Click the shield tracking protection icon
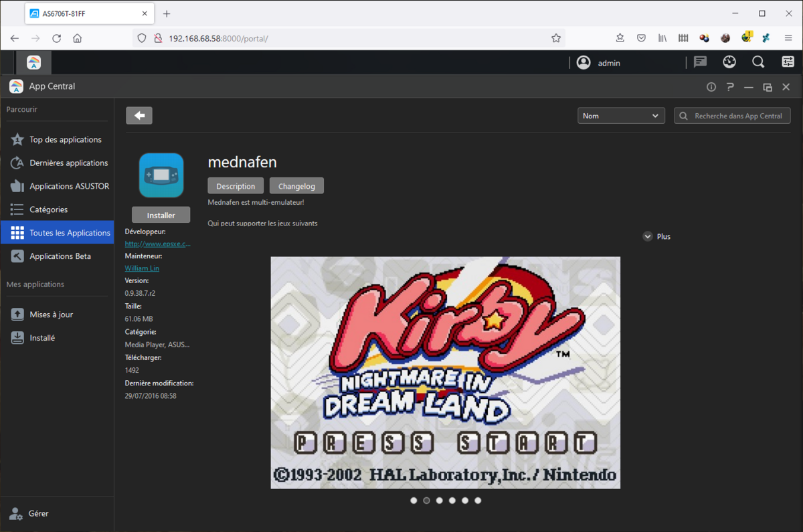 (142, 38)
